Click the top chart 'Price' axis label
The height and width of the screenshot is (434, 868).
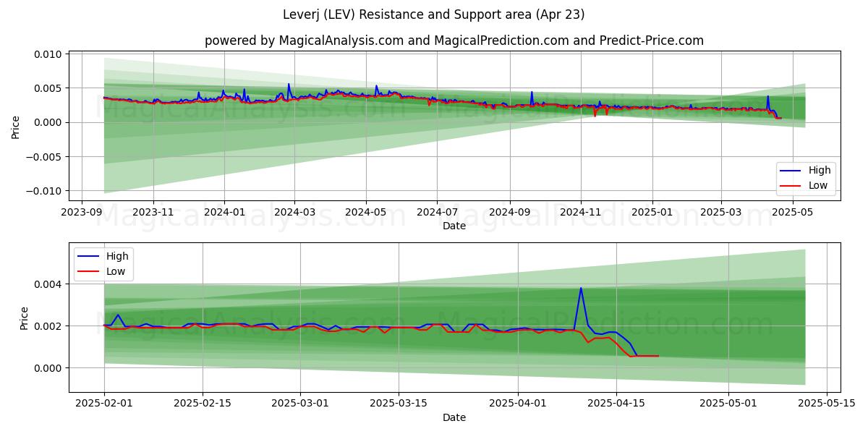pyautogui.click(x=16, y=125)
